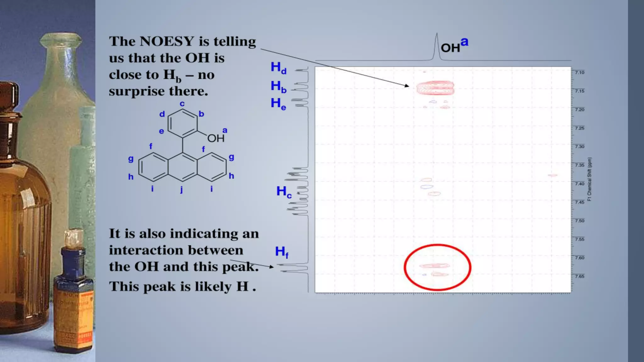Click the He label beside the spectrum
The width and height of the screenshot is (644, 362).
pos(279,104)
